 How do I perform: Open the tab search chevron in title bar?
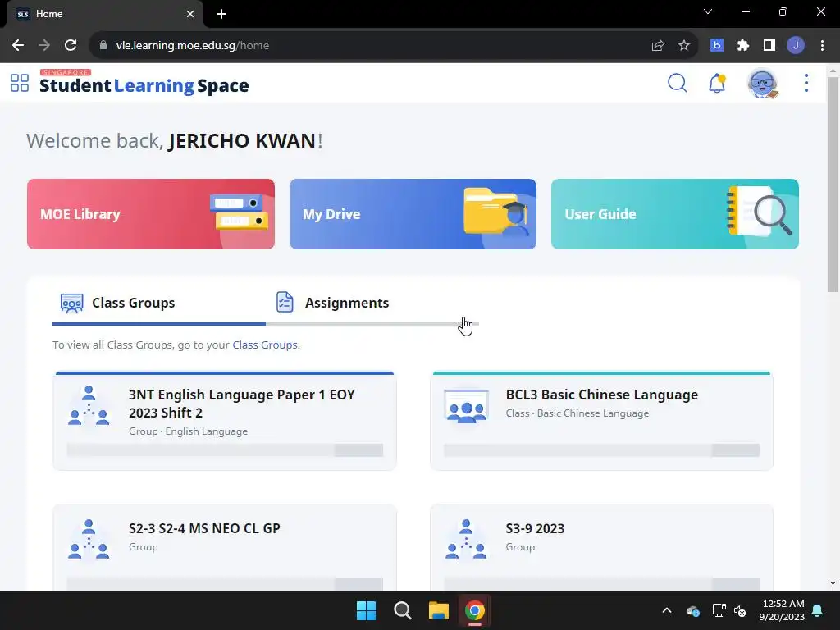708,11
